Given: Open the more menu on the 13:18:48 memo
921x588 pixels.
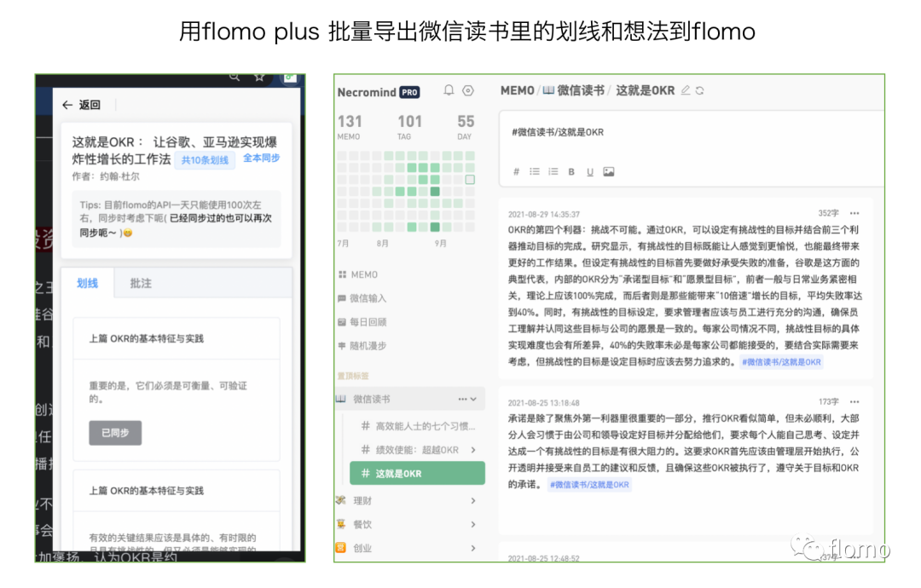Looking at the screenshot, I should click(854, 402).
